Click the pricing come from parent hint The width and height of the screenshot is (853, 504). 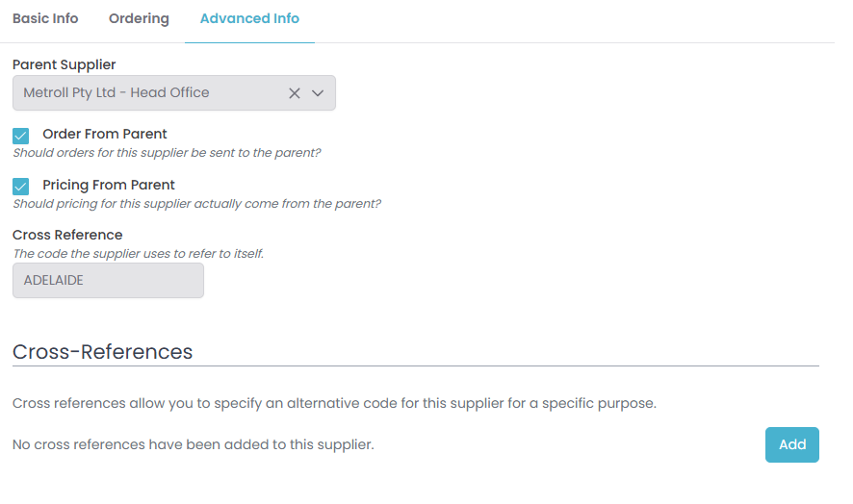click(x=196, y=204)
